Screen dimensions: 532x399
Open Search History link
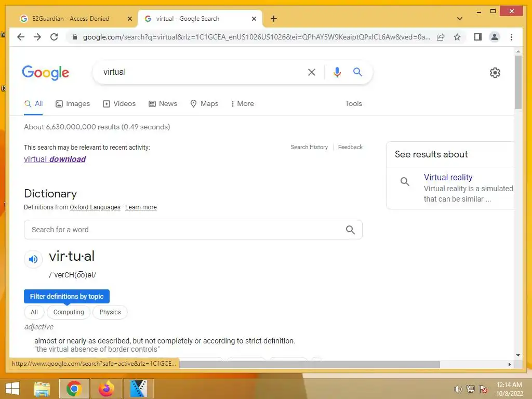[309, 147]
